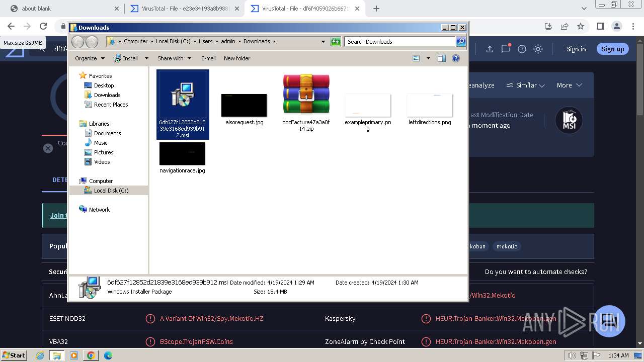Open Desktop under Favorites

[104, 85]
